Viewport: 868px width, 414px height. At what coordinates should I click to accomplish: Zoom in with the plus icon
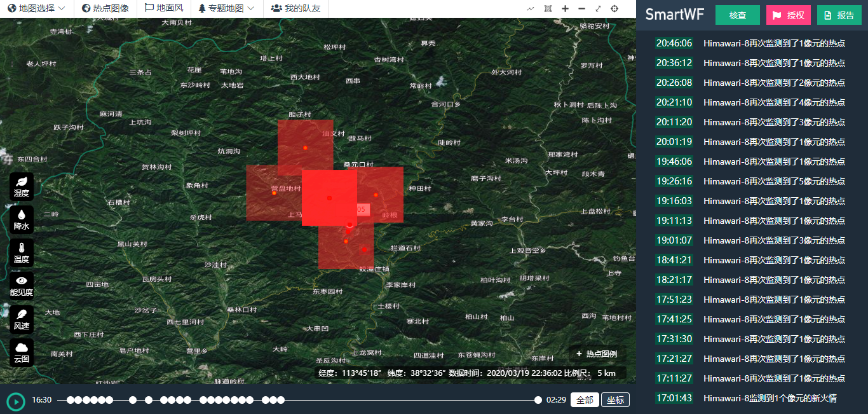click(x=565, y=8)
